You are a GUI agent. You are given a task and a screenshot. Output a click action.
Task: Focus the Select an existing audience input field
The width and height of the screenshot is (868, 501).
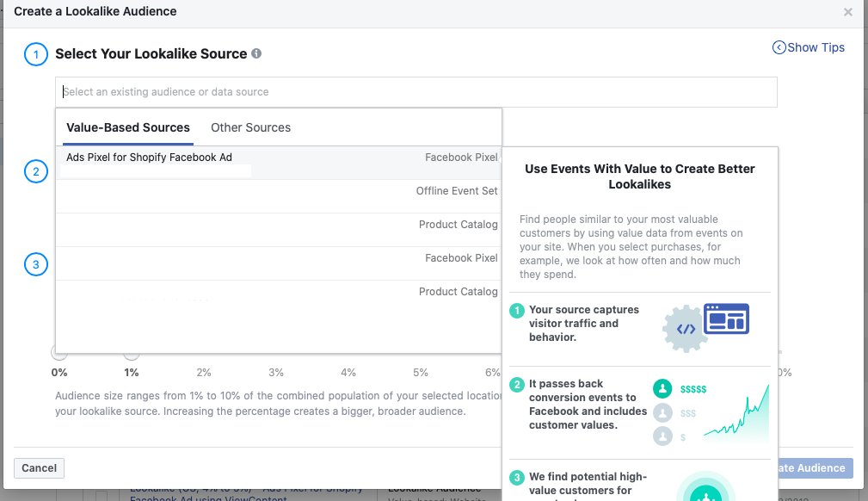point(416,92)
